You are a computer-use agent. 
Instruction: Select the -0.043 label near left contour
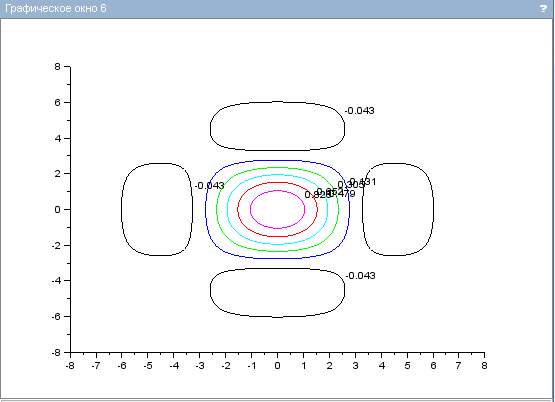pyautogui.click(x=210, y=186)
